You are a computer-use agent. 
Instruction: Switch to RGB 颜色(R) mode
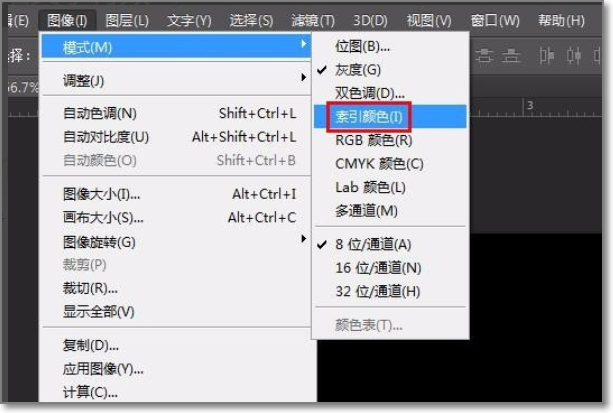point(390,140)
